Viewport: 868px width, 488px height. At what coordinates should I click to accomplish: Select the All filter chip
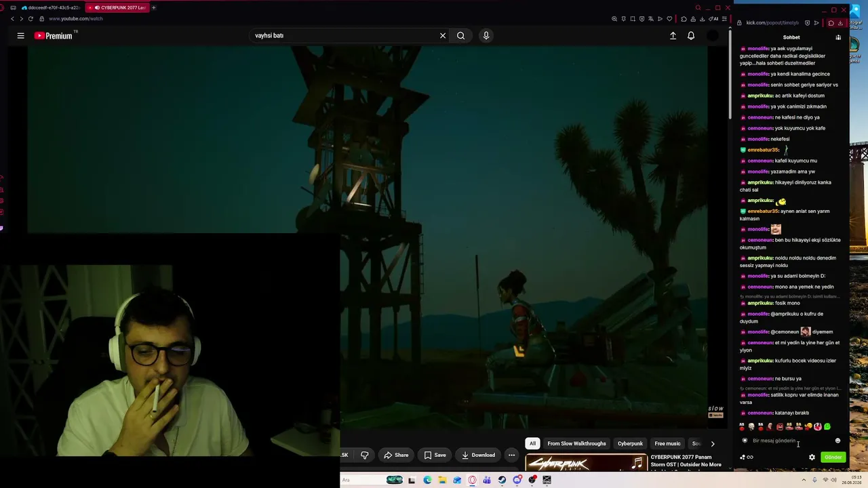coord(532,444)
